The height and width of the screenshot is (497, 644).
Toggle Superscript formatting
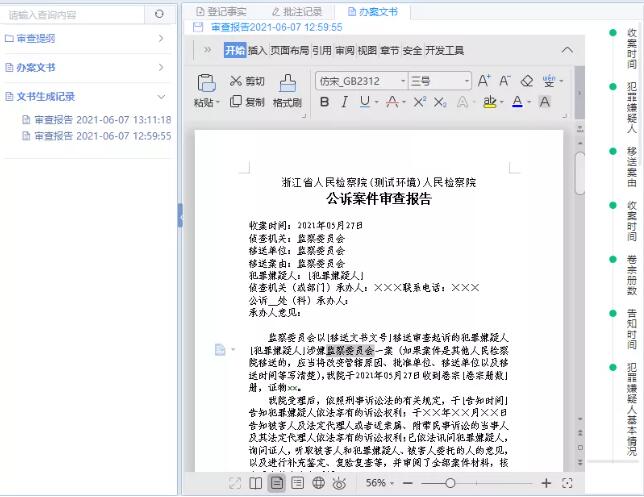(419, 102)
